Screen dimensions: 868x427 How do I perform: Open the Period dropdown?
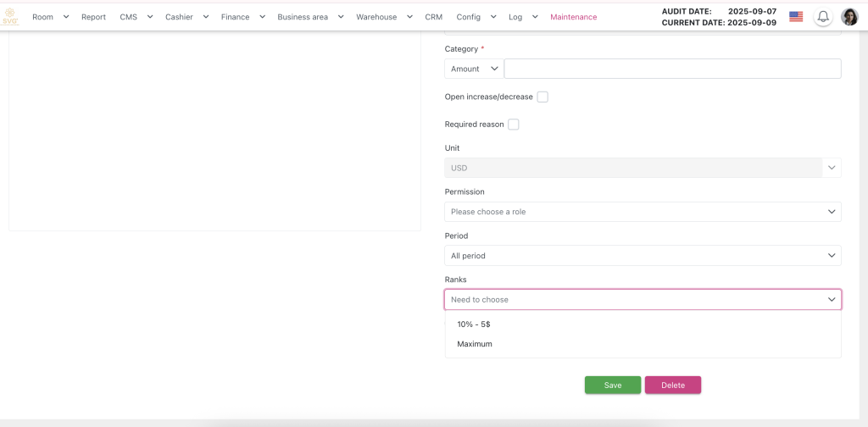[643, 255]
